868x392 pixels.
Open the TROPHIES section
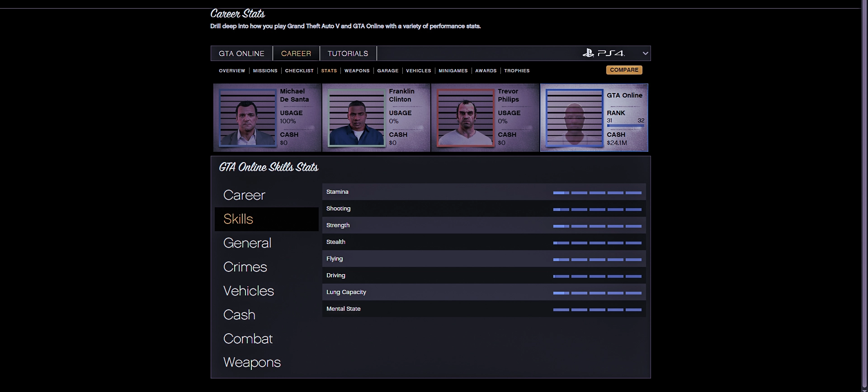[x=517, y=71]
